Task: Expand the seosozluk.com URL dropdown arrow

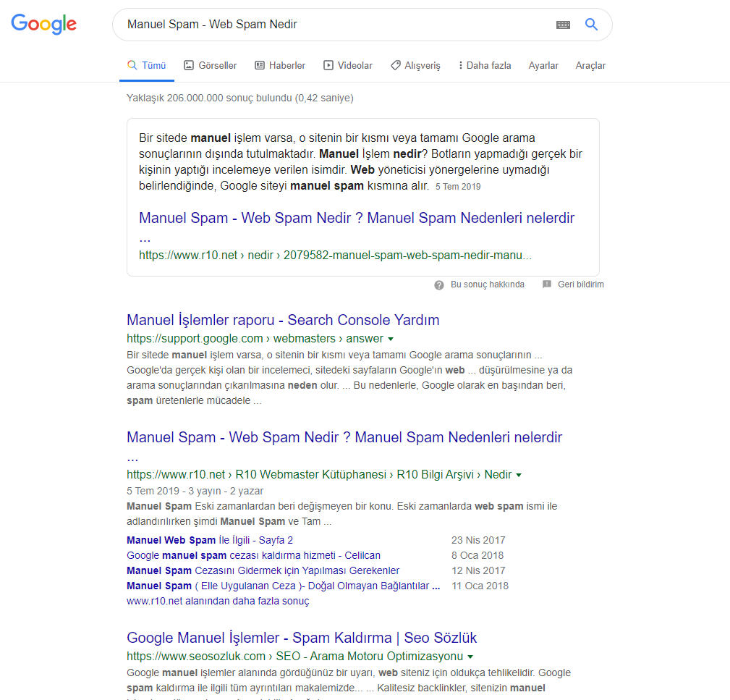Action: coord(470,657)
